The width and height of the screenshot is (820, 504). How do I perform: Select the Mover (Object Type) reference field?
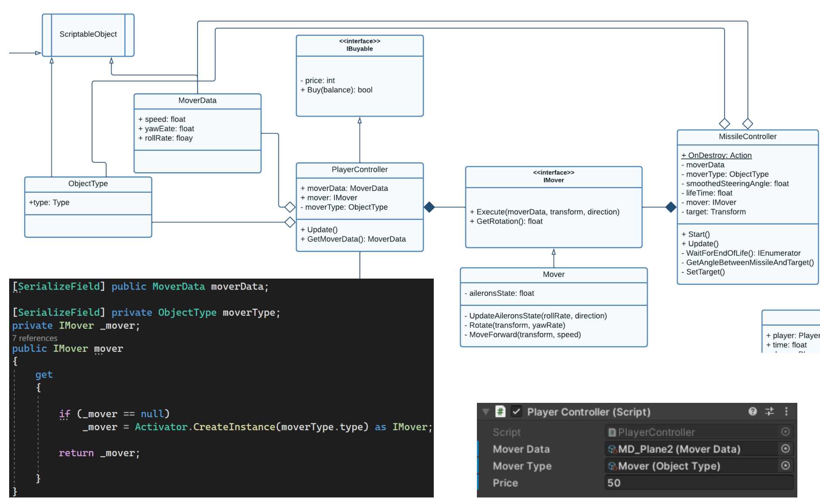(x=691, y=466)
